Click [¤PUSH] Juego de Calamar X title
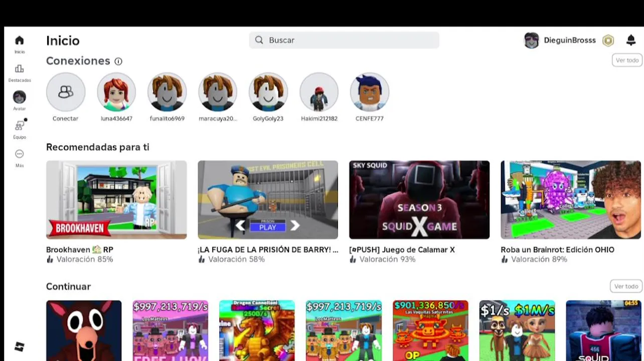This screenshot has width=644, height=361. pyautogui.click(x=402, y=250)
